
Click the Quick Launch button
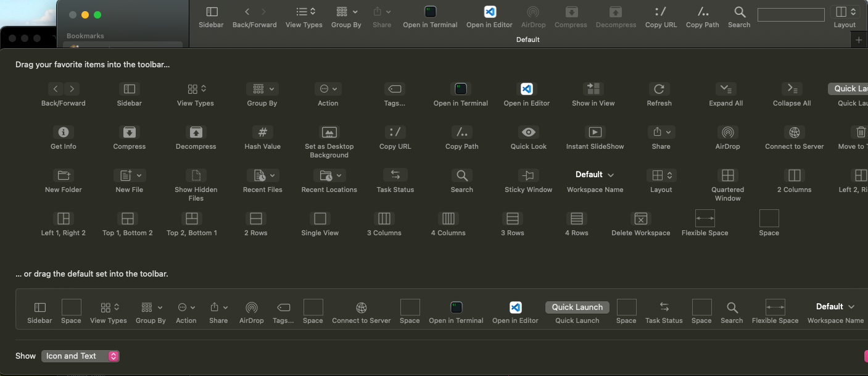click(577, 307)
